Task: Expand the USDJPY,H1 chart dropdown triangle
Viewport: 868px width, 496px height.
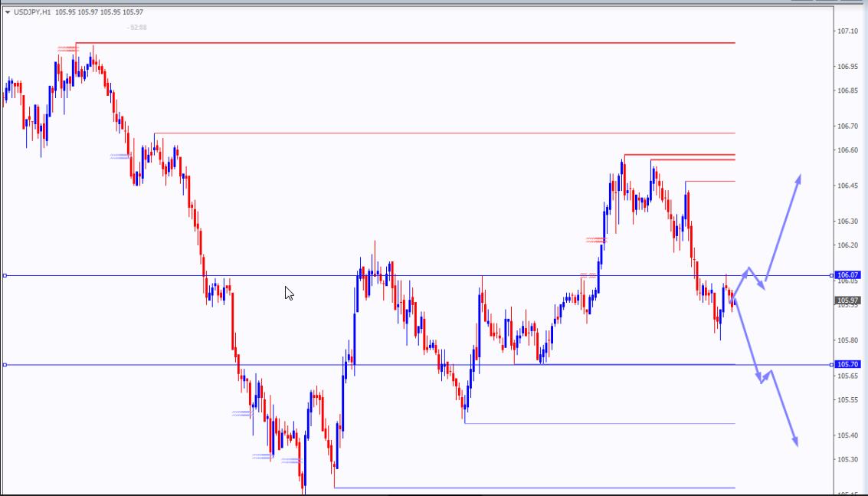Action: pos(8,12)
